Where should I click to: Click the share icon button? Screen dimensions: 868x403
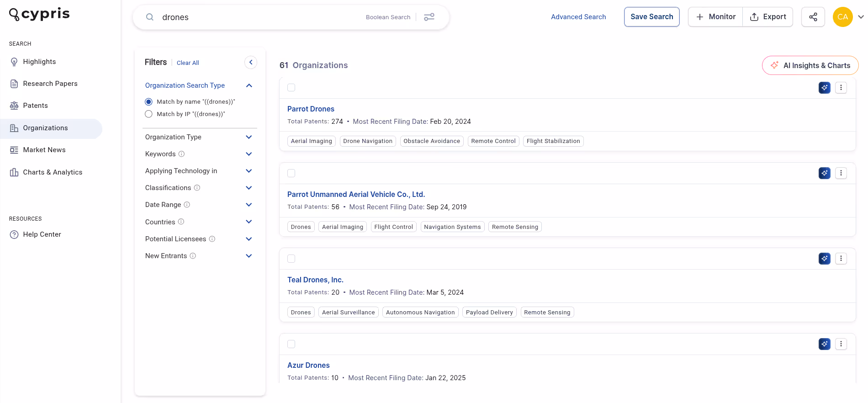[813, 17]
